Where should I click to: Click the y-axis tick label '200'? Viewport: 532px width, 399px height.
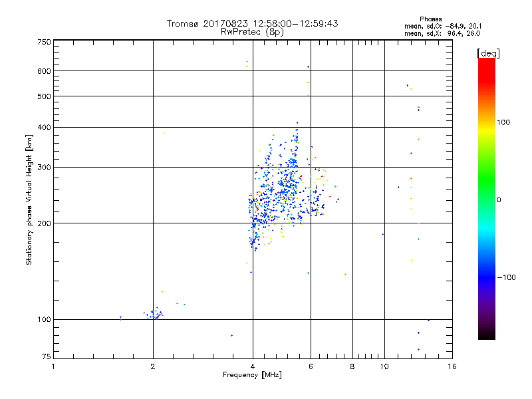pos(44,223)
